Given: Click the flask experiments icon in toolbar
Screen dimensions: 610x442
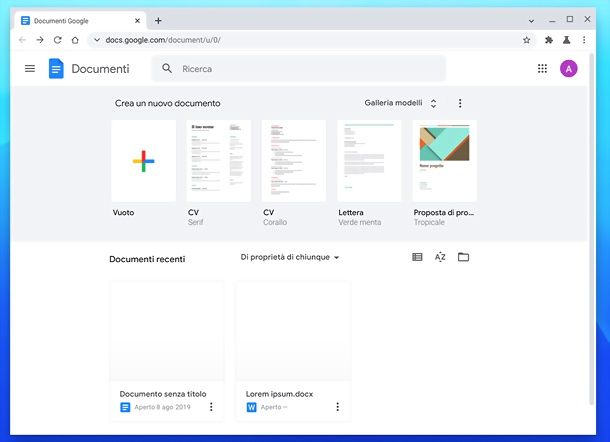Looking at the screenshot, I should click(x=566, y=40).
